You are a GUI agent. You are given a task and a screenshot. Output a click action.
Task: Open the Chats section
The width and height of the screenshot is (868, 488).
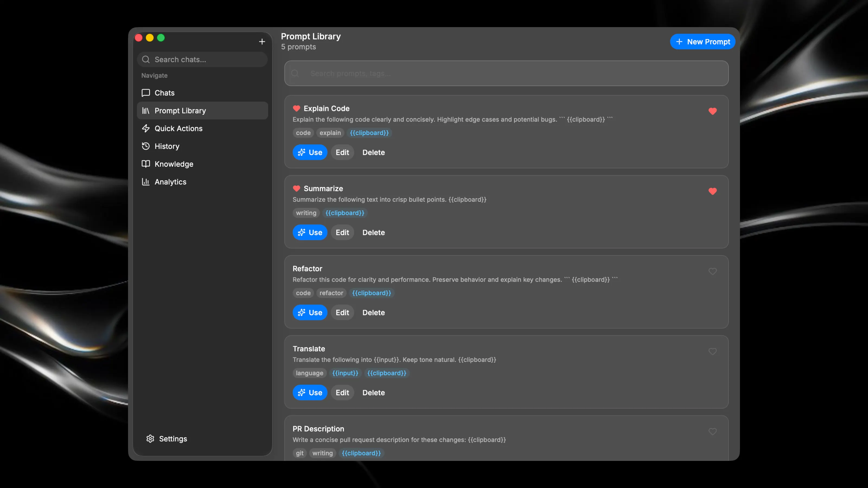click(x=202, y=93)
